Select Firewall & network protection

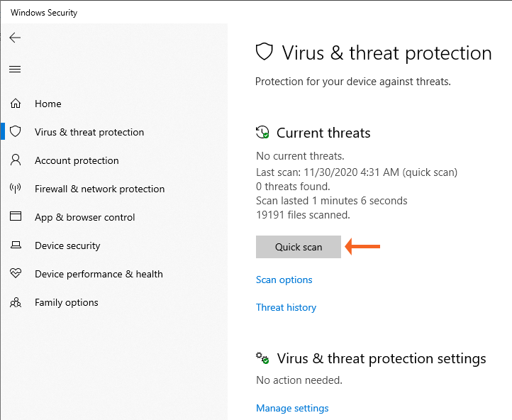click(99, 189)
